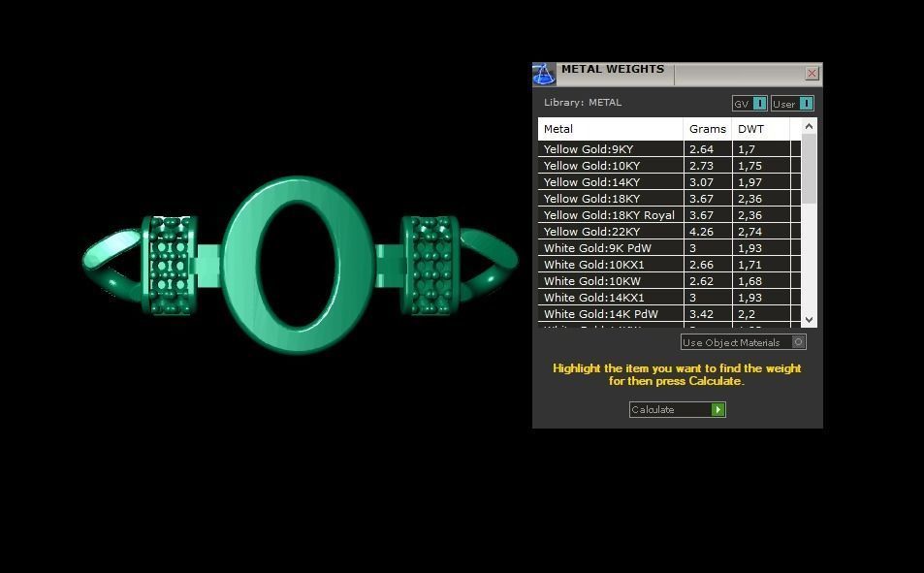Click the DWT column header
924x573 pixels.
761,129
